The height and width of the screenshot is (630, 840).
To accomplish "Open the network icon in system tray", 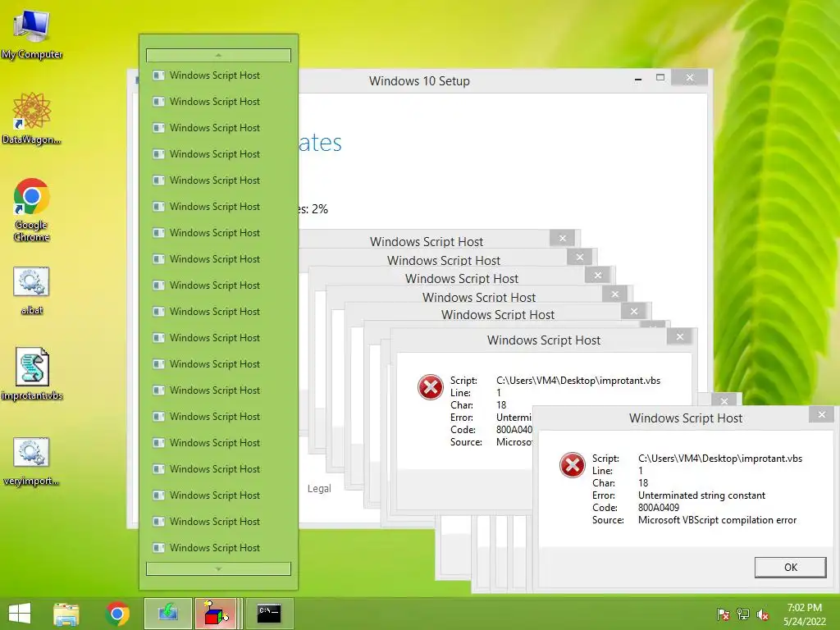I will pyautogui.click(x=743, y=614).
